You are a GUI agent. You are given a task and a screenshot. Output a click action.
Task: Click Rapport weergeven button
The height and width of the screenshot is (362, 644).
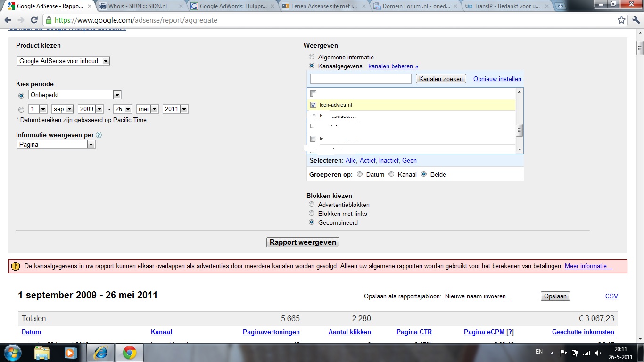pos(303,242)
